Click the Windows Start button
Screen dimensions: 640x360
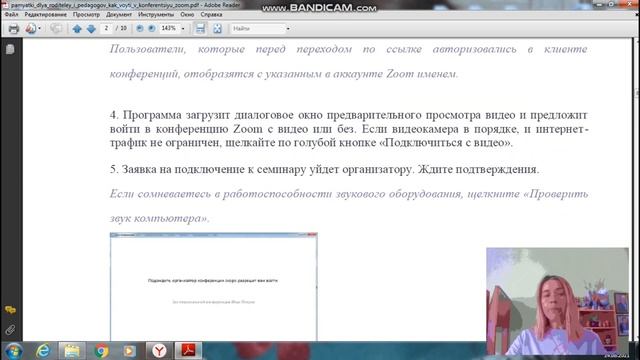point(13,351)
